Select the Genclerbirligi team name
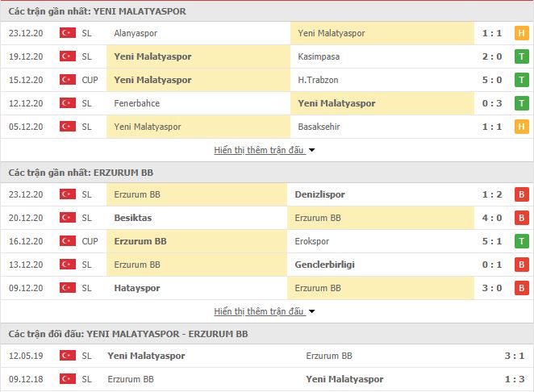Image resolution: width=534 pixels, height=392 pixels. click(x=324, y=265)
